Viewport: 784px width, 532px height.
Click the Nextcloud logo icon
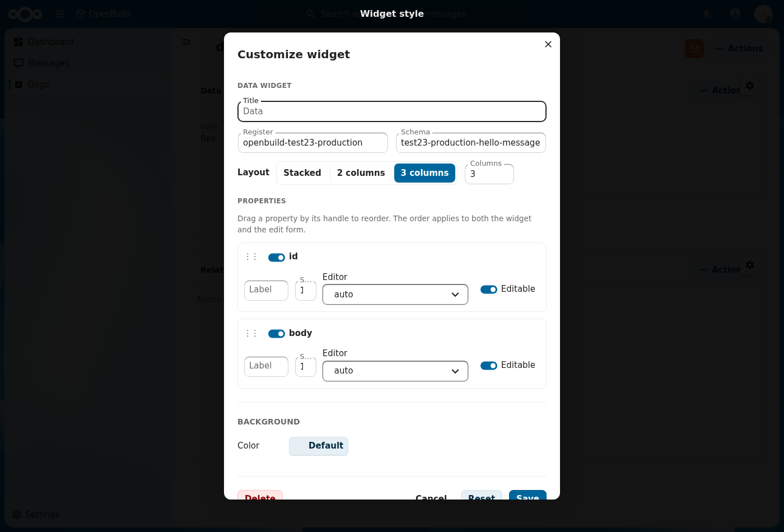25,14
